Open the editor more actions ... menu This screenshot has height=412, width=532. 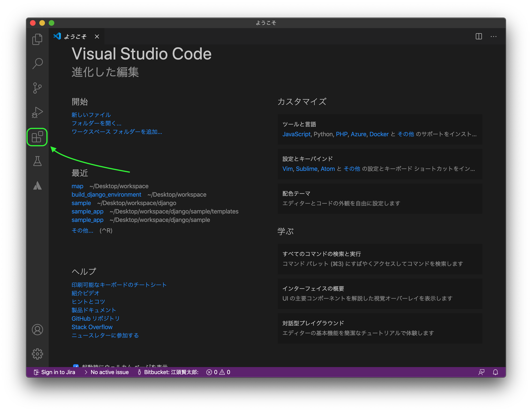pos(494,37)
